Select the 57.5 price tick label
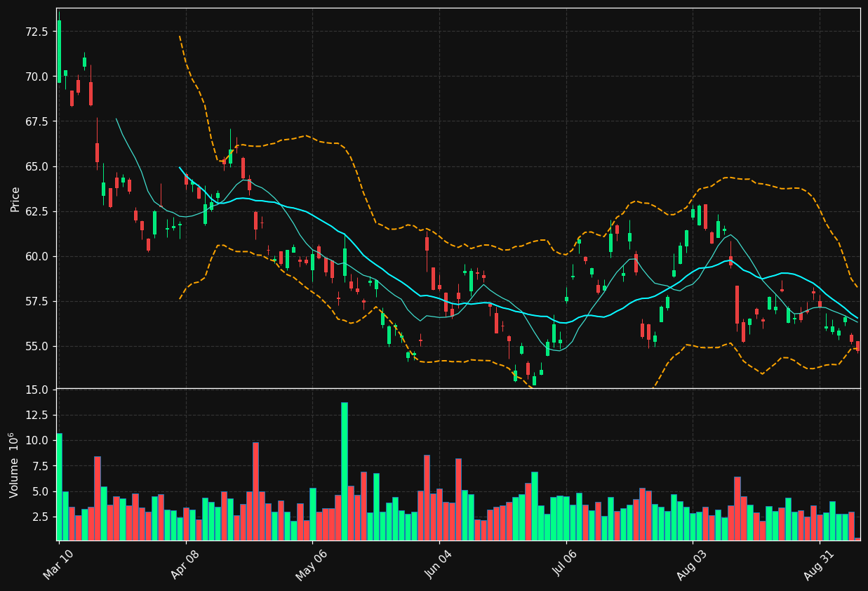This screenshot has width=868, height=591. [36, 301]
